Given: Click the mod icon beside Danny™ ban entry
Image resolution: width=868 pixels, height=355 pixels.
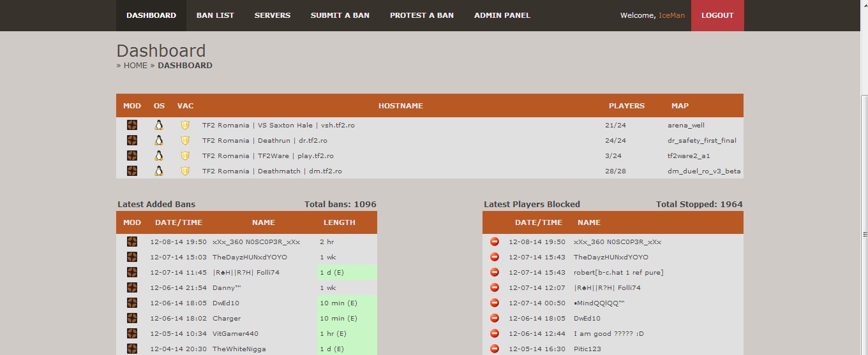Looking at the screenshot, I should [x=132, y=287].
